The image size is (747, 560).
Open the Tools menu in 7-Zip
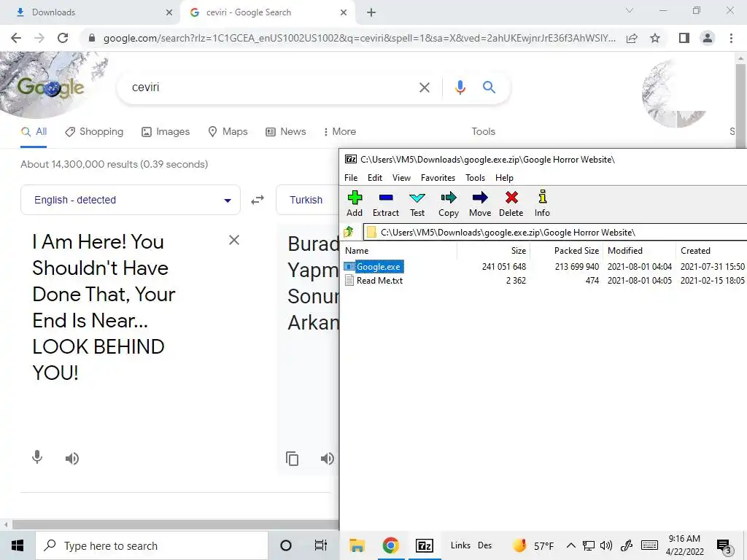(475, 178)
